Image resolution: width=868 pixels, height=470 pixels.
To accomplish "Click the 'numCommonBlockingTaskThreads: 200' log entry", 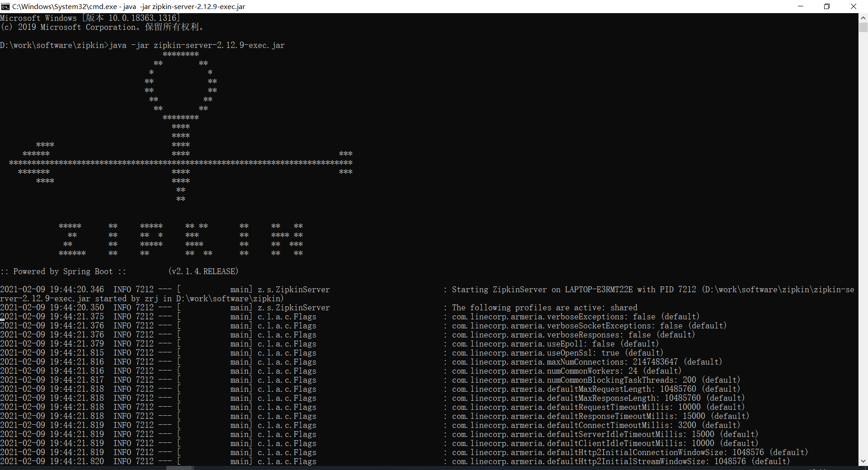I will (x=596, y=380).
